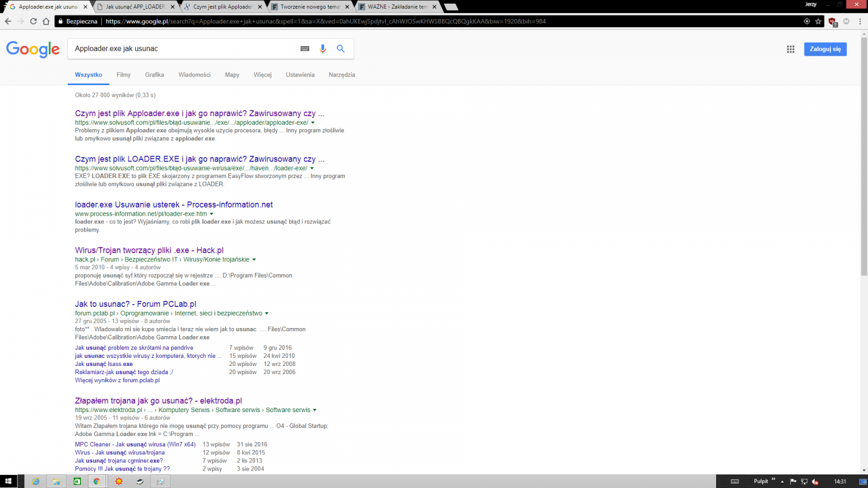
Task: Open the Pulpit toolbar on the taskbar
Action: (x=761, y=481)
